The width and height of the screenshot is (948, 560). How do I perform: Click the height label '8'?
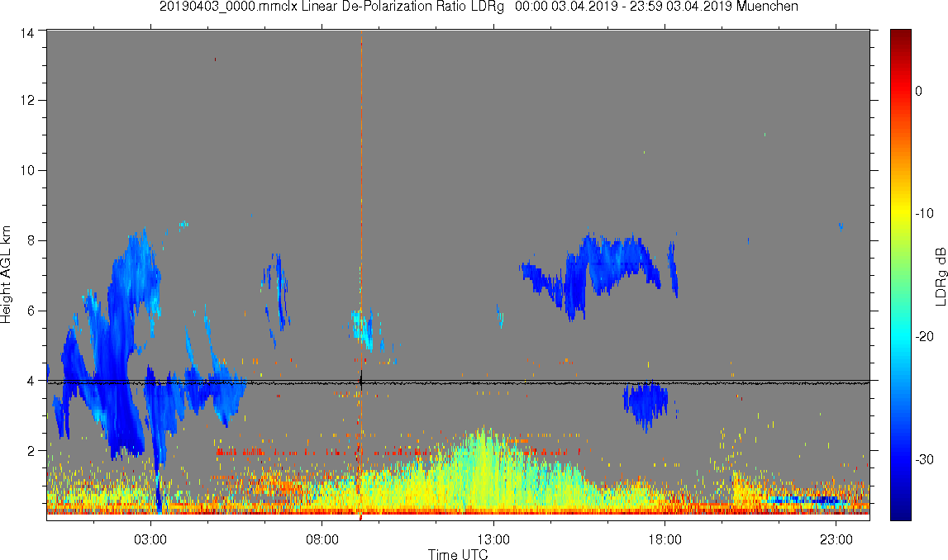31,240
